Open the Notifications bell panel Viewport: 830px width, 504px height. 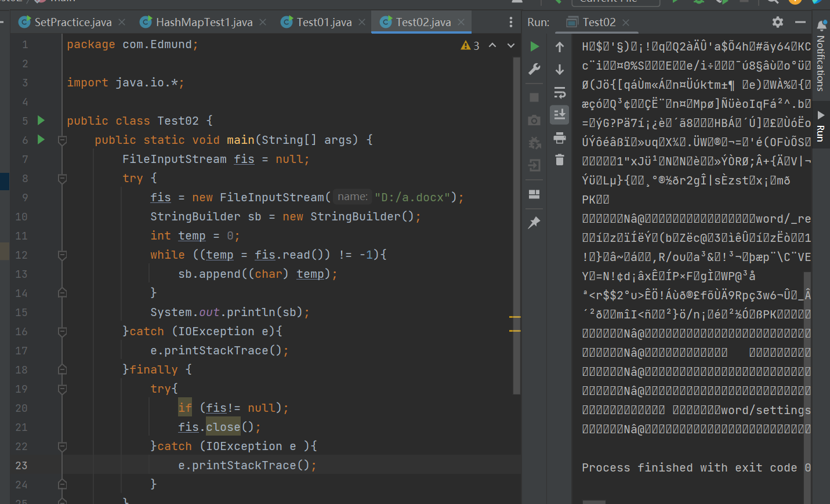821,55
